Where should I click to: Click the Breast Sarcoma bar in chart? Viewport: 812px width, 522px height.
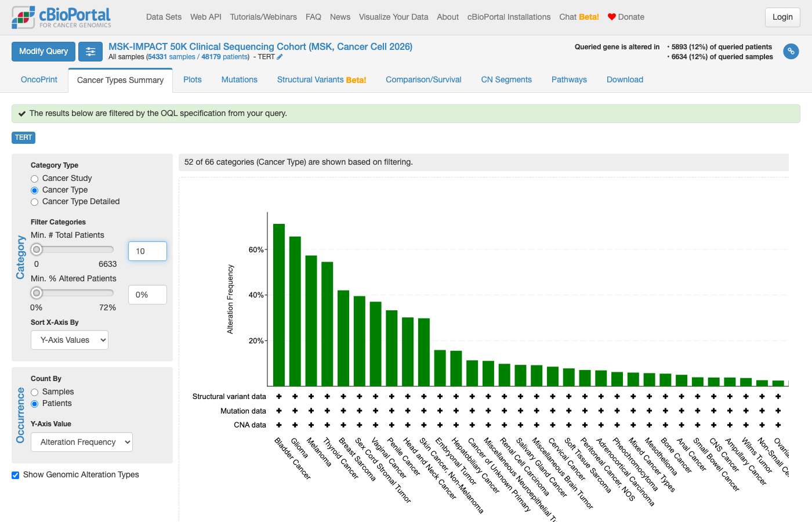(x=343, y=338)
